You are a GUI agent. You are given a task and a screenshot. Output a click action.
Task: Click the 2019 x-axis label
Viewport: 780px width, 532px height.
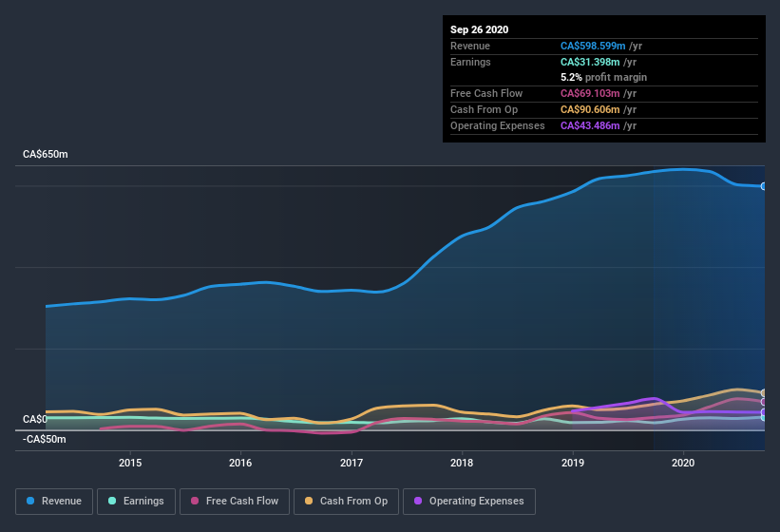click(x=573, y=463)
